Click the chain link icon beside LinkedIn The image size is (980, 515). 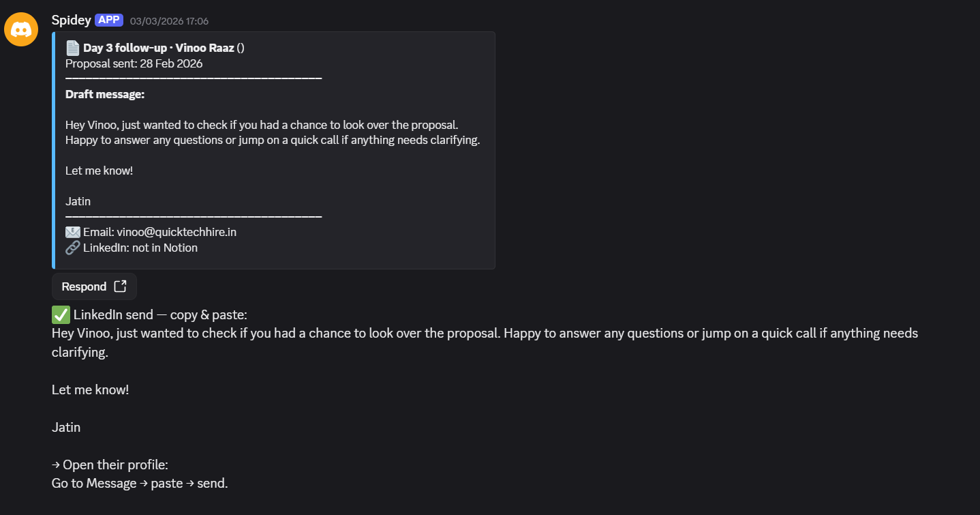coord(73,248)
